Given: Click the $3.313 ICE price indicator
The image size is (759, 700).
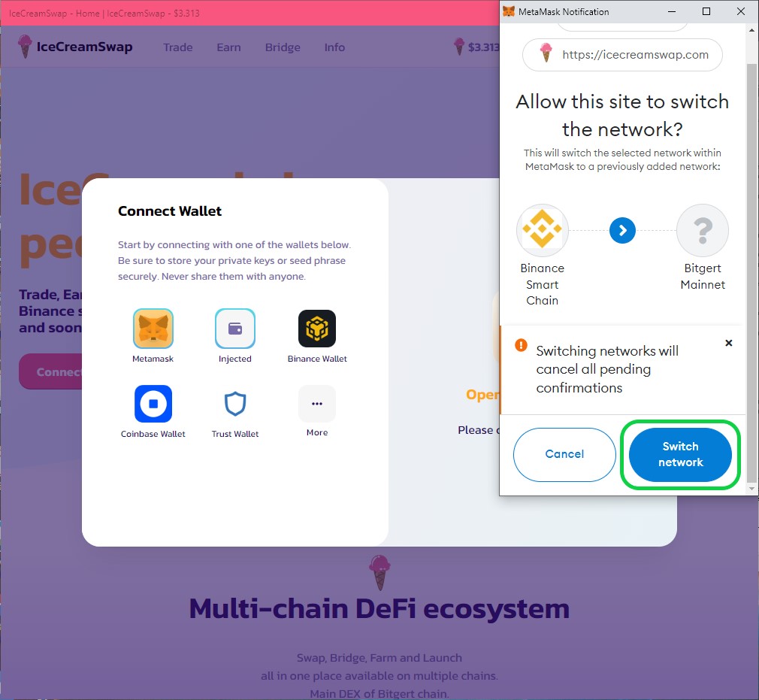Looking at the screenshot, I should pos(476,47).
